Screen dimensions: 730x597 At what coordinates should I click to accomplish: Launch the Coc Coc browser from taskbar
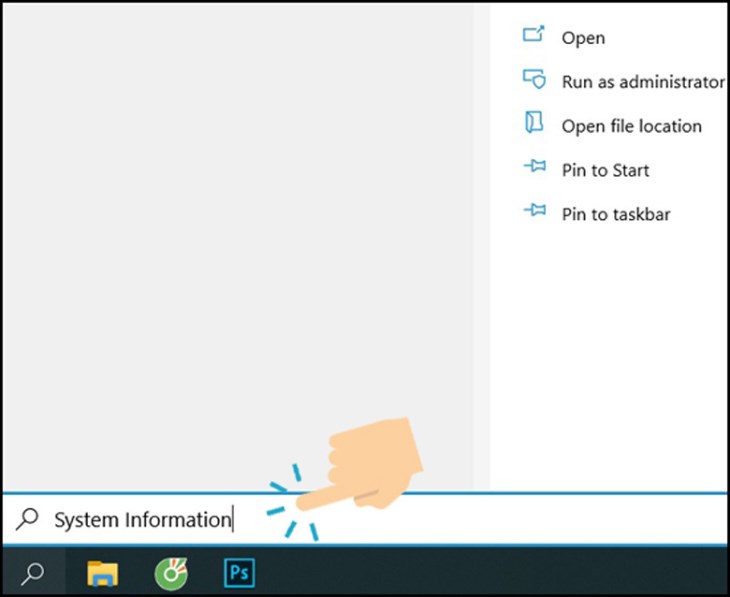(171, 574)
